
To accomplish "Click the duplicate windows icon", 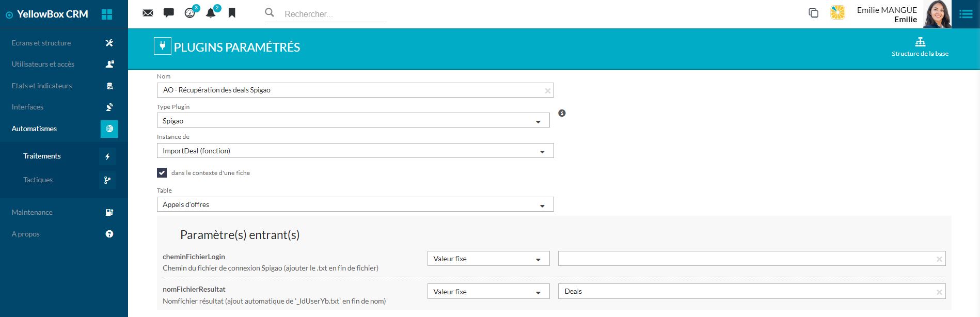I will coord(813,13).
